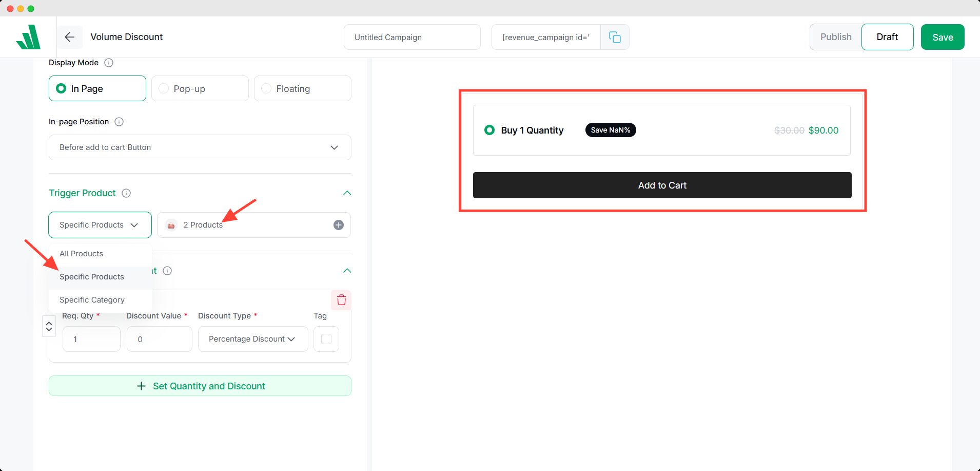This screenshot has height=471, width=980.
Task: Click the product thumbnail beside 2 Products
Action: 171,225
